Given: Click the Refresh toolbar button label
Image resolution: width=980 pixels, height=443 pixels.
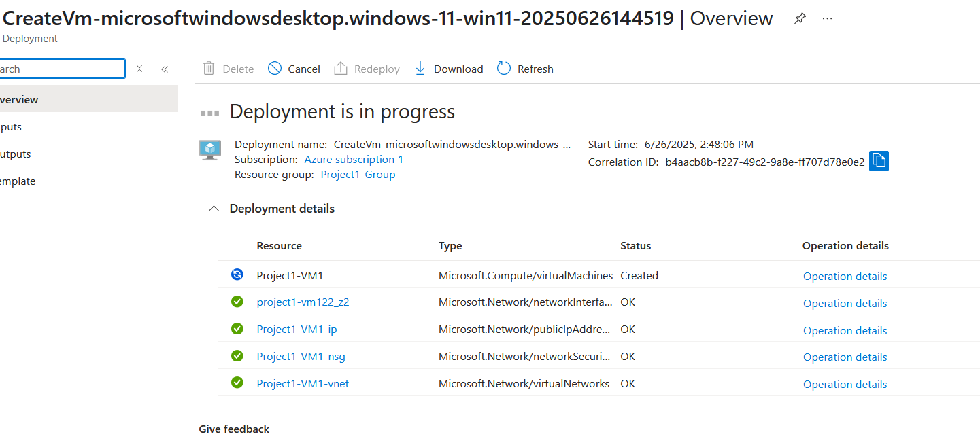Looking at the screenshot, I should click(535, 69).
